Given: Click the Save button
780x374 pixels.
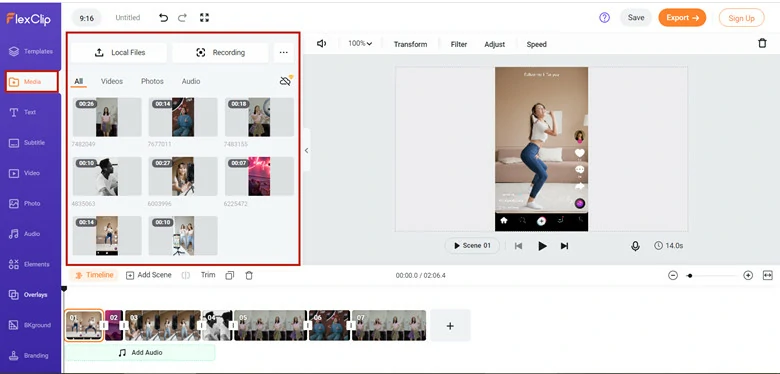Looking at the screenshot, I should point(636,17).
